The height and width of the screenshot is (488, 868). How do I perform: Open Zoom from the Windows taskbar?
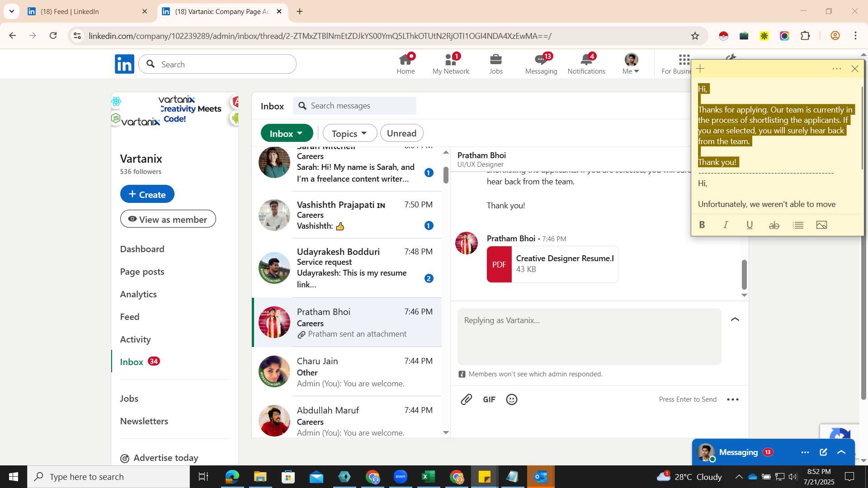point(400,477)
